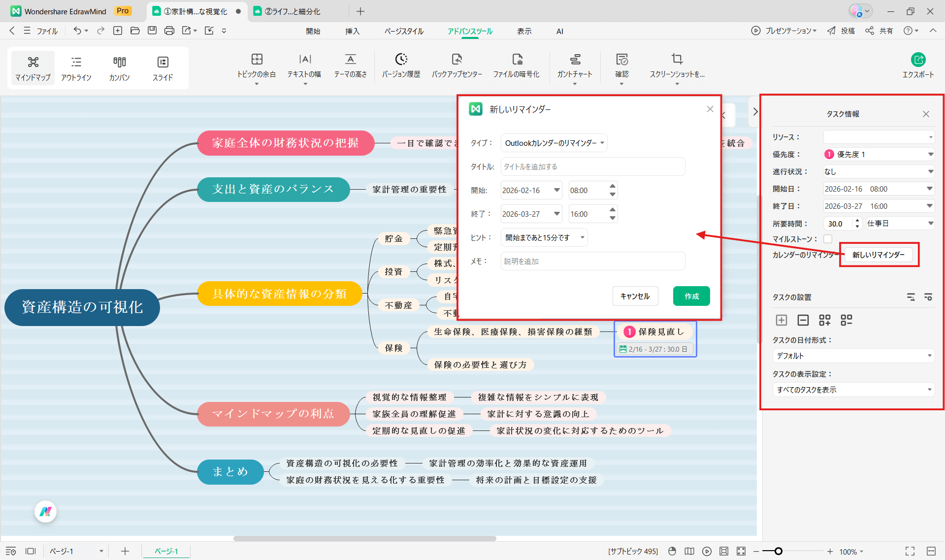Open file encryption tool
The image size is (945, 560).
coord(517,65)
